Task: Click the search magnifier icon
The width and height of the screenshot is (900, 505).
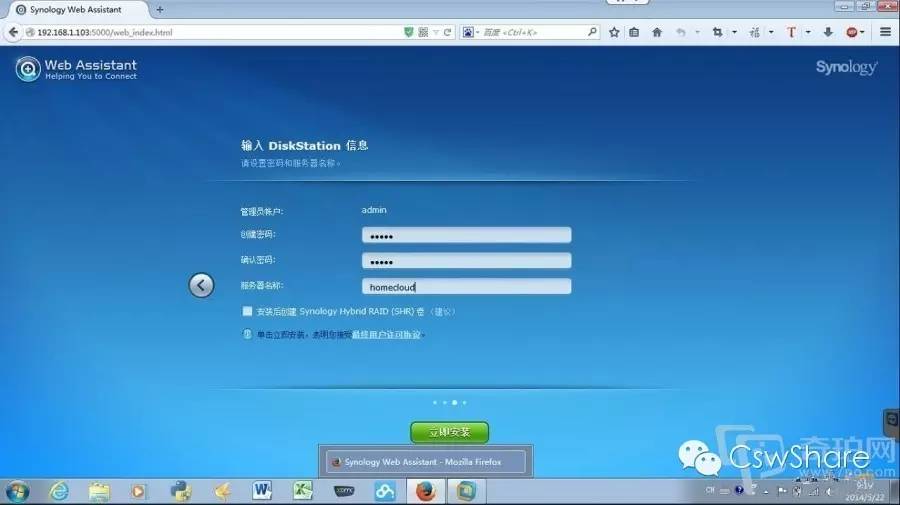Action: tap(592, 32)
